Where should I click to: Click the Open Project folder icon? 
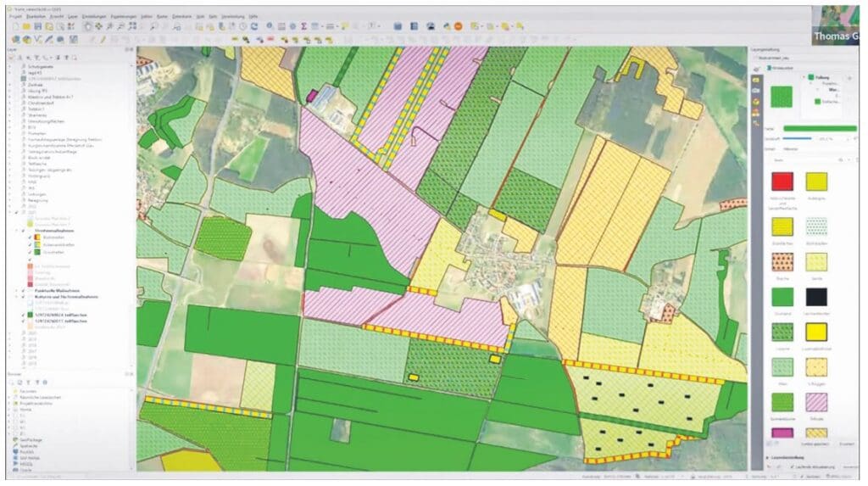tap(26, 26)
